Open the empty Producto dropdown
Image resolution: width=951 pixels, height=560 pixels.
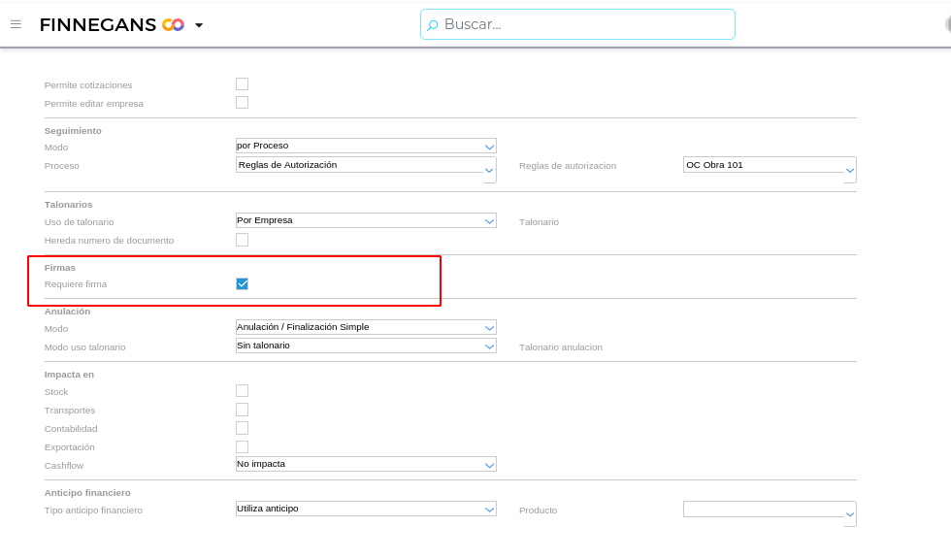pyautogui.click(x=769, y=513)
